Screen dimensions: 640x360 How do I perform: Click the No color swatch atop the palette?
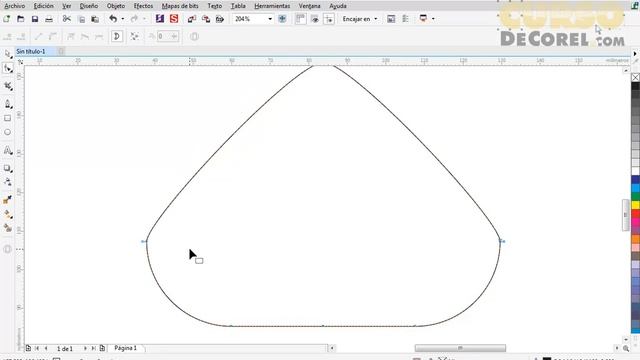[x=635, y=78]
